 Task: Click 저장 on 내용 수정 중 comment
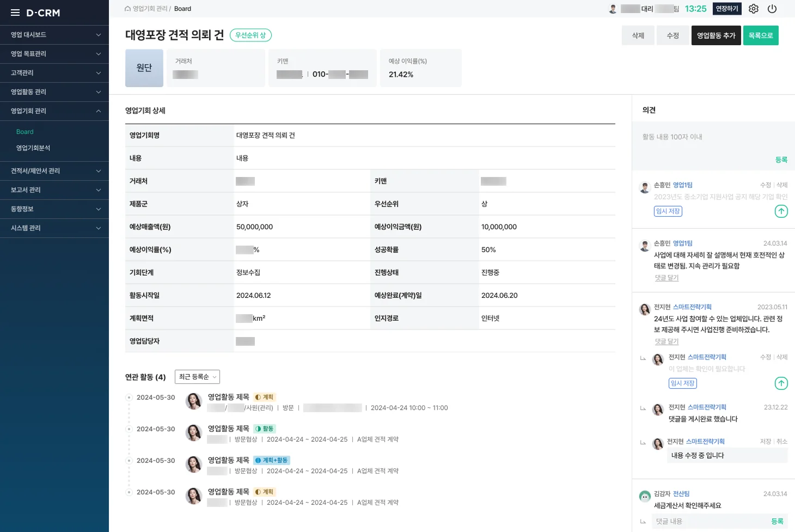point(766,442)
